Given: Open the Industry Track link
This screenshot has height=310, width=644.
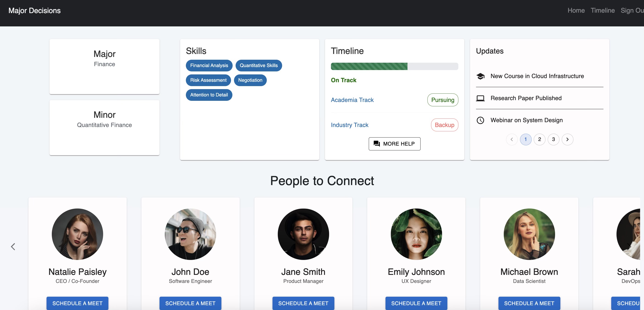Looking at the screenshot, I should click(350, 125).
